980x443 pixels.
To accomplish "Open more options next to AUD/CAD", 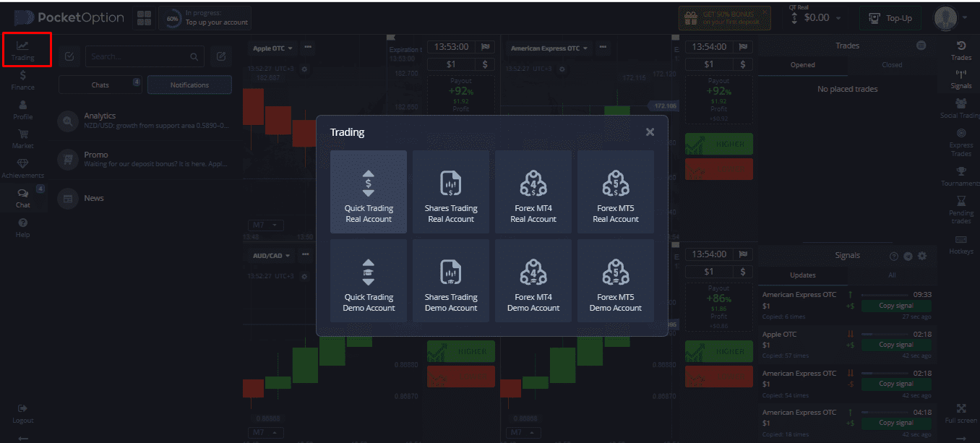I will tap(306, 255).
